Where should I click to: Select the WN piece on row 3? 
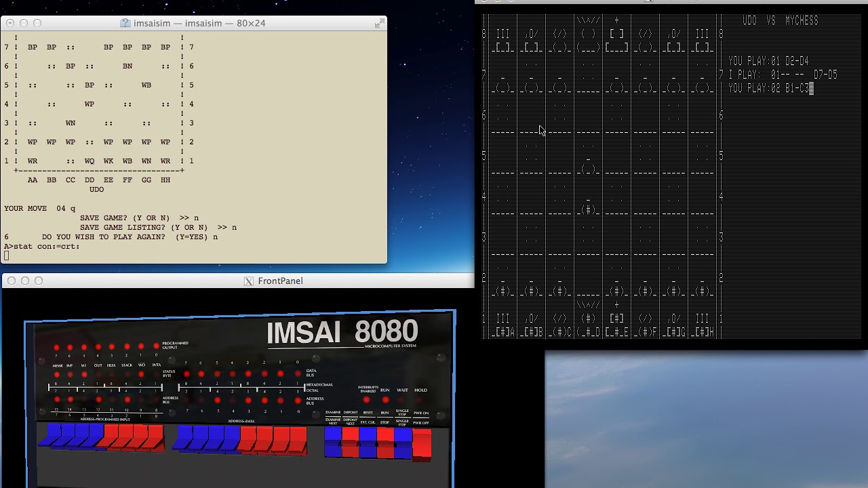coord(71,123)
